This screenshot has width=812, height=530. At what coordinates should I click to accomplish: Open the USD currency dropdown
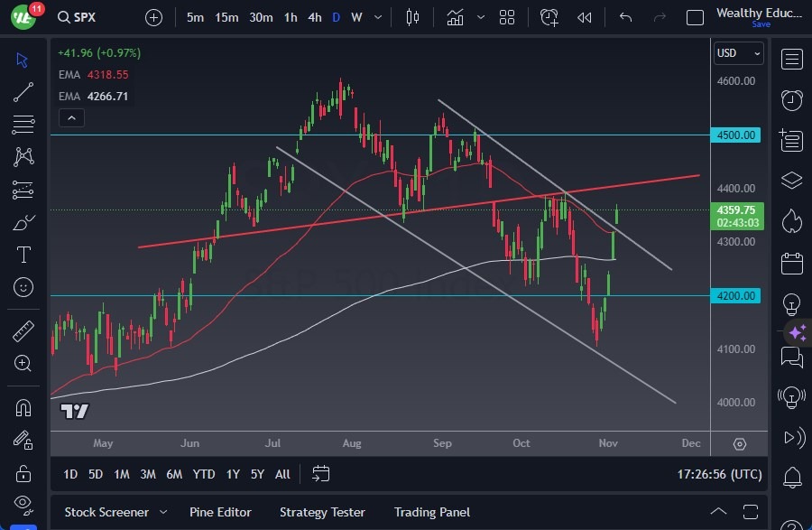[x=738, y=52]
